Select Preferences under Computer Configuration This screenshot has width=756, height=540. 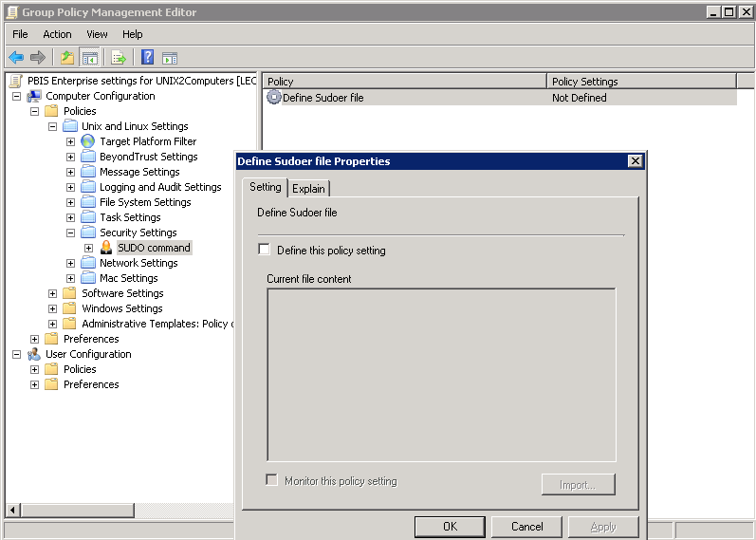click(91, 339)
